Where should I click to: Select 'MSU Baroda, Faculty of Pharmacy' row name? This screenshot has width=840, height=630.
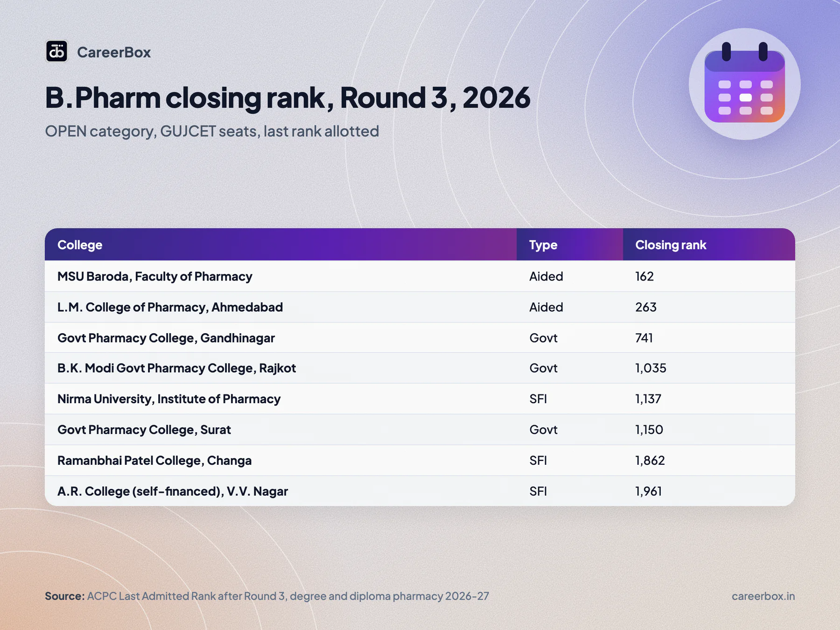pos(155,276)
